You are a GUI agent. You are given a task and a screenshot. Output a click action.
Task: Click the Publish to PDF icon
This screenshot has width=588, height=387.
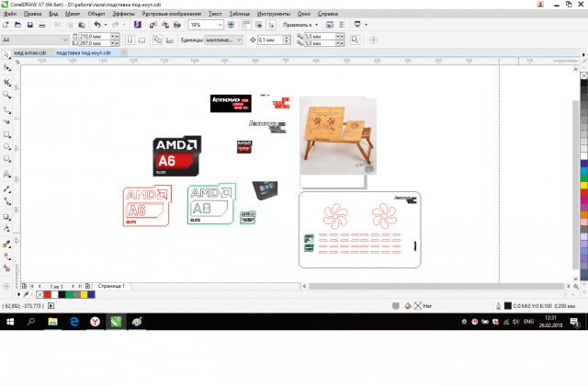click(x=177, y=25)
